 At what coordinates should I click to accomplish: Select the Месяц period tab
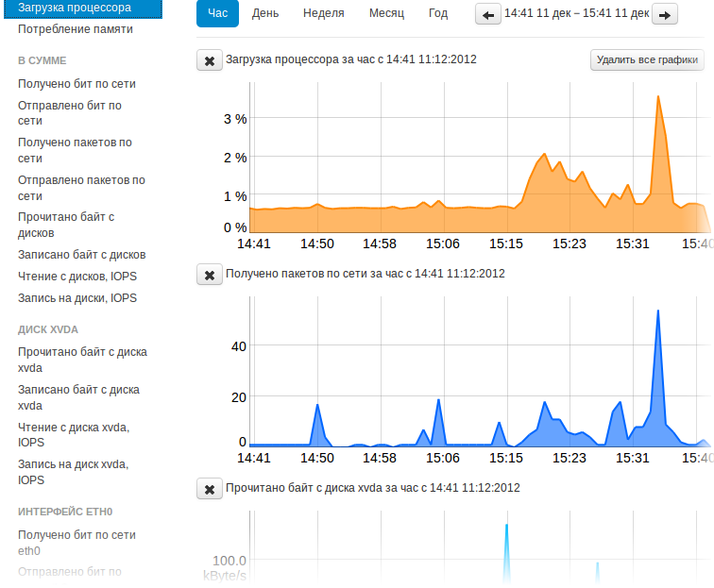386,14
